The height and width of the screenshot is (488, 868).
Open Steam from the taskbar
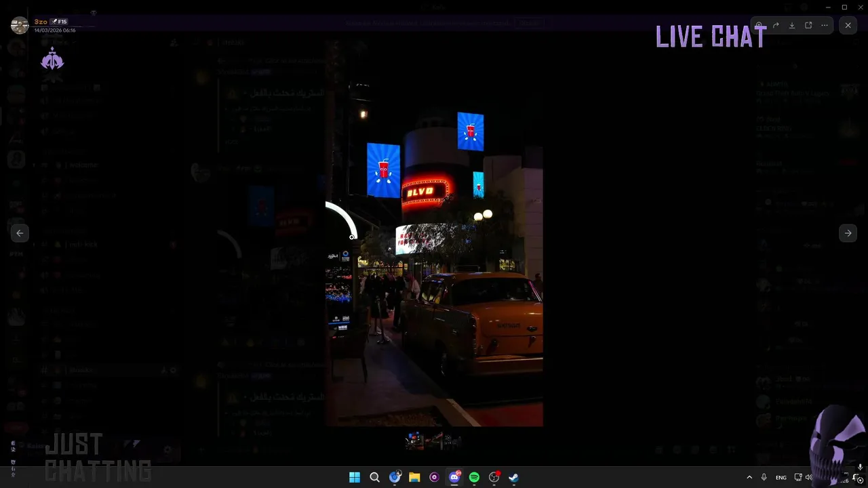[514, 477]
